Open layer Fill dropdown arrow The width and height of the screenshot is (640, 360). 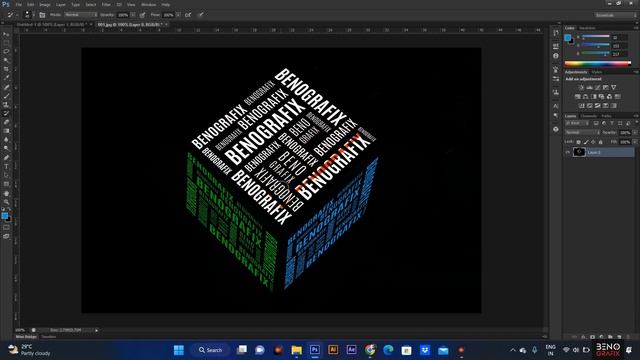(635, 142)
